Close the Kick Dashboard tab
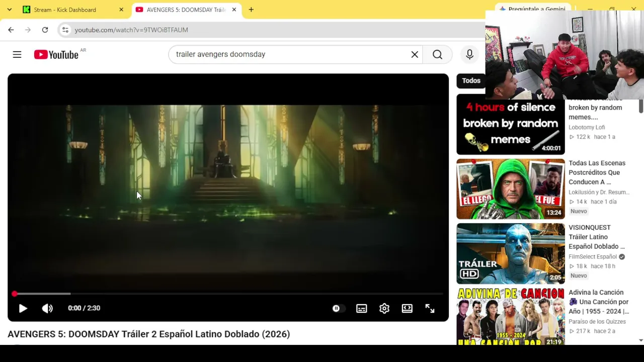644x362 pixels. pyautogui.click(x=121, y=10)
